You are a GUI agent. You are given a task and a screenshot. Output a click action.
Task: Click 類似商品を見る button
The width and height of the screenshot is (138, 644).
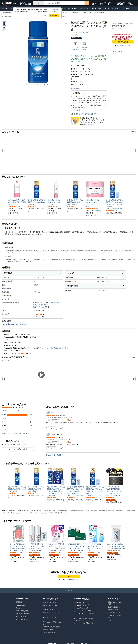pos(123,42)
